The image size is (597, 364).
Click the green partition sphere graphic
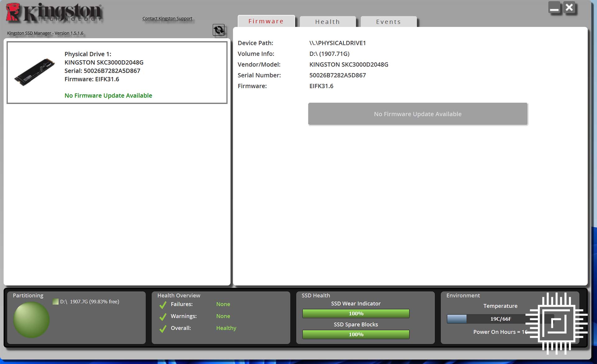pos(31,320)
